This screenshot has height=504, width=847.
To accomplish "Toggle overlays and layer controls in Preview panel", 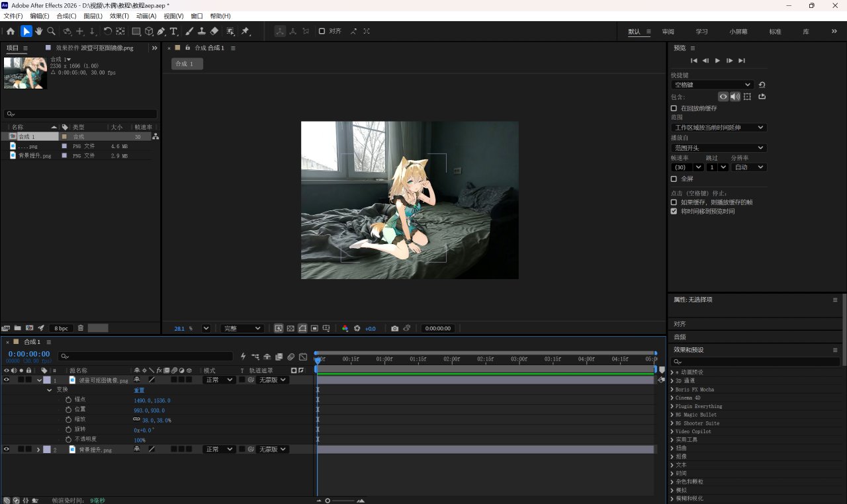I will (x=747, y=97).
